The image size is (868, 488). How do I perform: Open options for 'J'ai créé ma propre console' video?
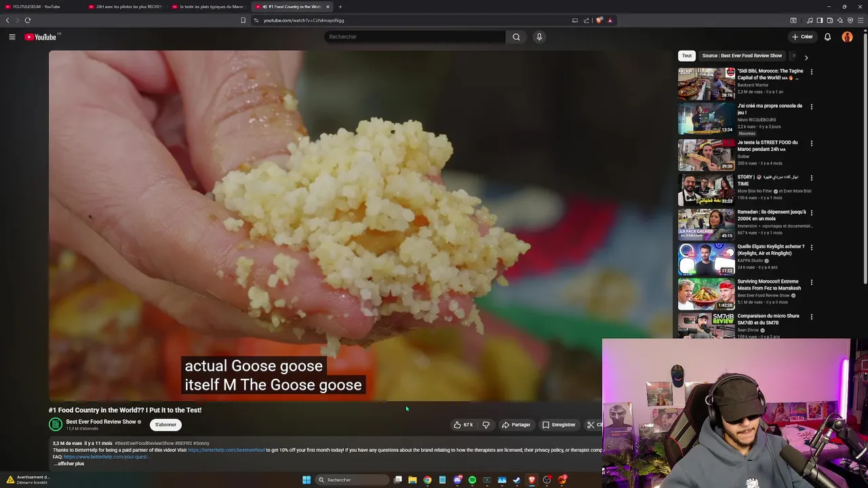point(812,106)
